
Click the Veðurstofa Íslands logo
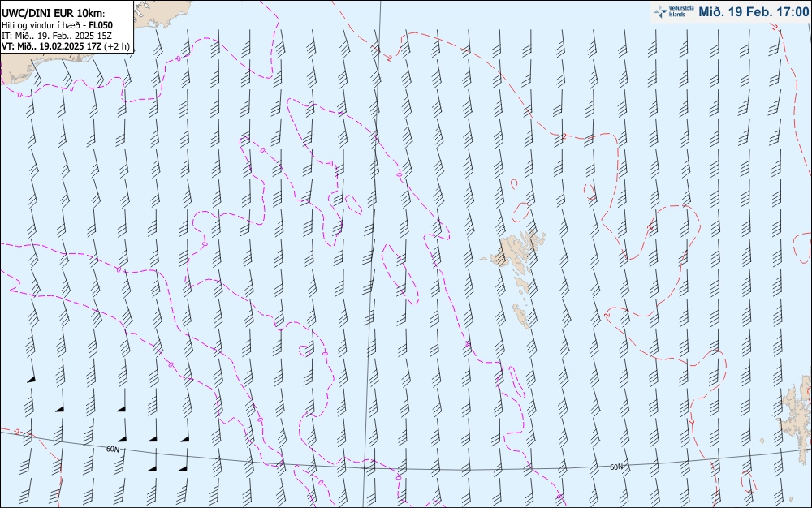[x=674, y=11]
